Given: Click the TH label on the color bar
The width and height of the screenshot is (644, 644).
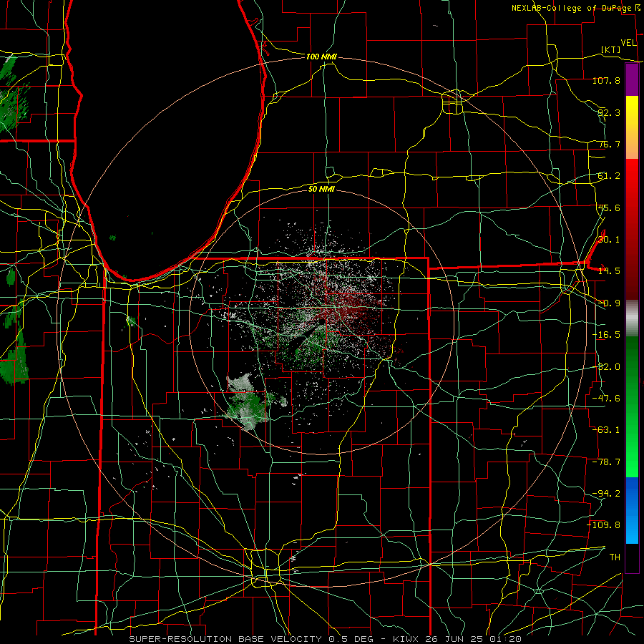Looking at the screenshot, I should (x=615, y=557).
